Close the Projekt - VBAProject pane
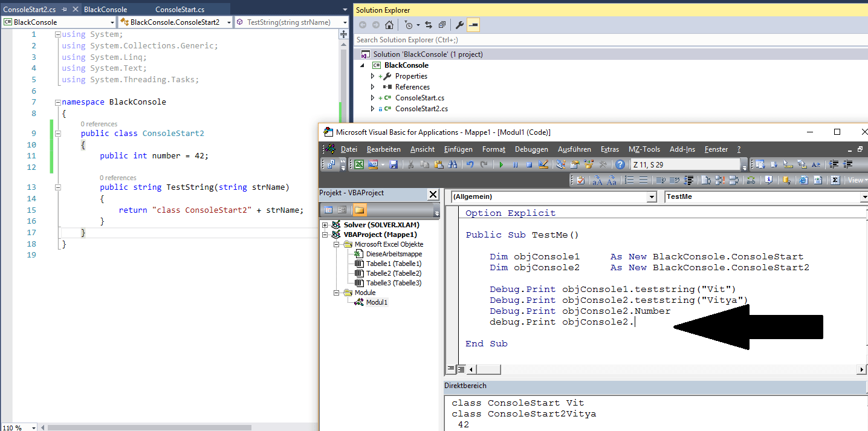This screenshot has height=431, width=868. (433, 194)
